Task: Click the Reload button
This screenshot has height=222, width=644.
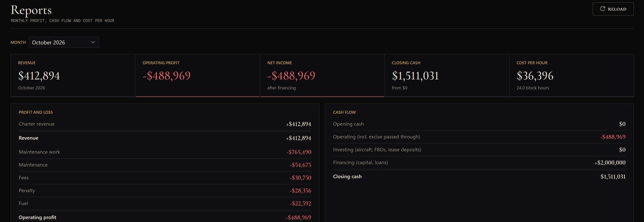Action: 613,9
